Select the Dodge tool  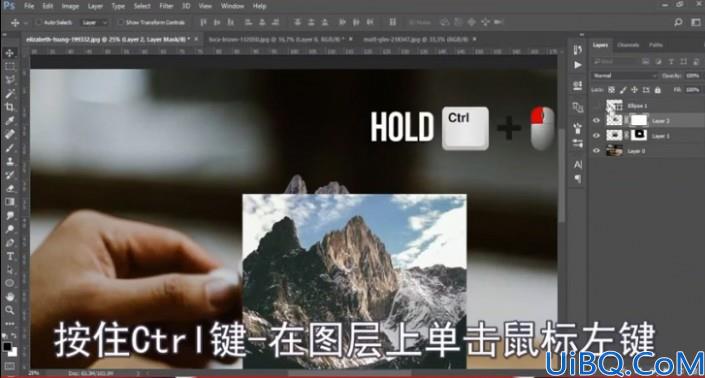9,229
